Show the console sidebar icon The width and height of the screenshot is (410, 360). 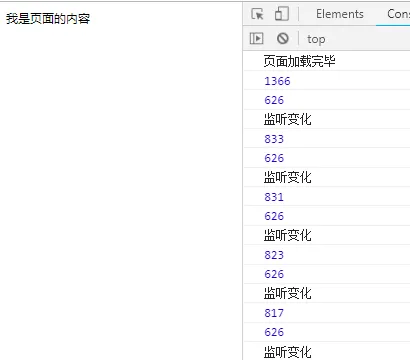pos(256,39)
